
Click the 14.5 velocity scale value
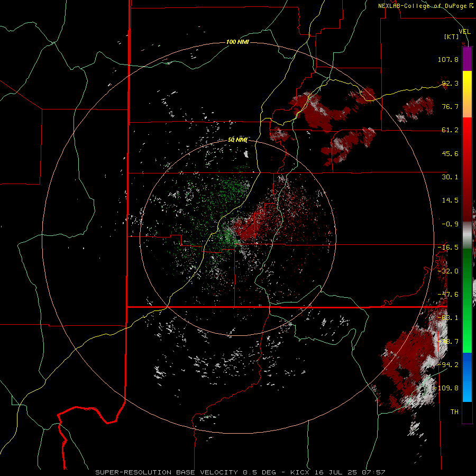point(450,200)
